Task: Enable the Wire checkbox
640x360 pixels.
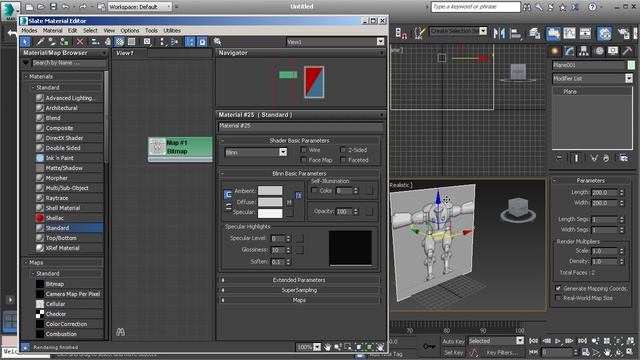Action: tap(304, 150)
